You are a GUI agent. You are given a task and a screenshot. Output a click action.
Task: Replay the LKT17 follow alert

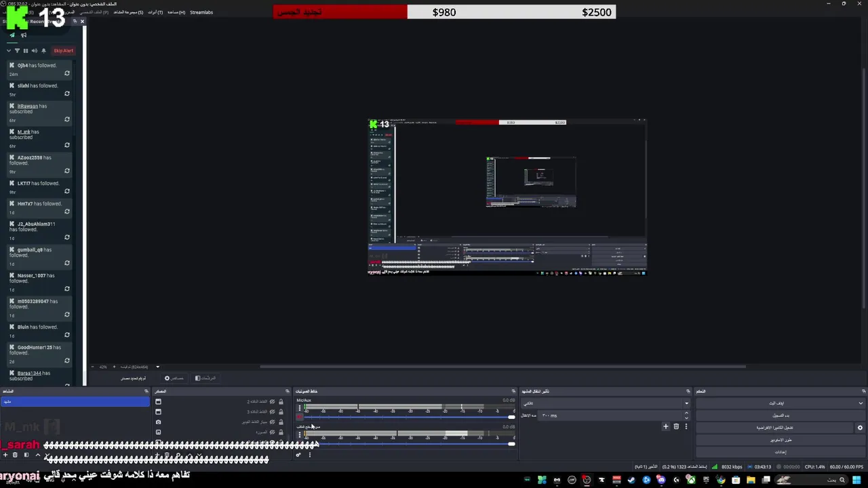tap(66, 191)
